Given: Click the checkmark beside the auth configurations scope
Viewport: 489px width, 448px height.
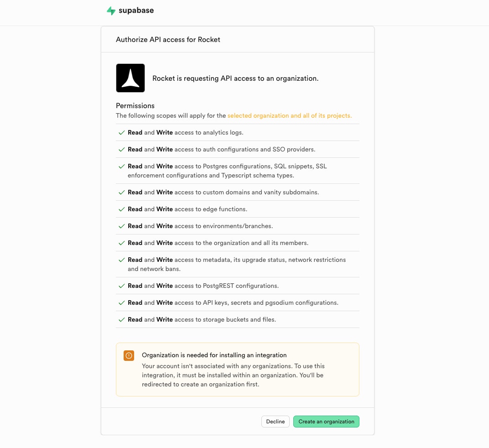Looking at the screenshot, I should 121,149.
